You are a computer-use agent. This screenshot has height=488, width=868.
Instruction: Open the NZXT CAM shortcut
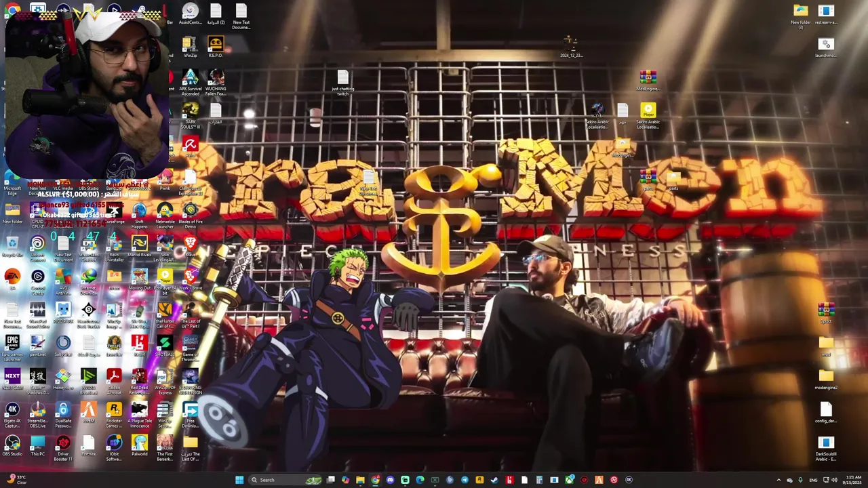click(x=12, y=380)
